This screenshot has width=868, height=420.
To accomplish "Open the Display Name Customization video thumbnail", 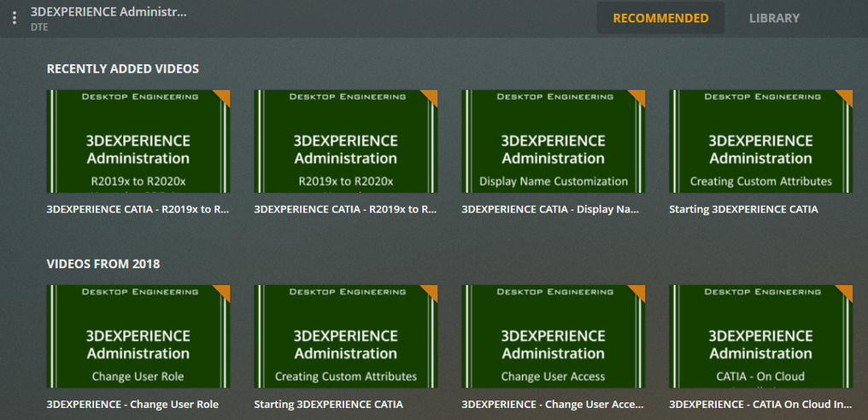I will pos(553,141).
